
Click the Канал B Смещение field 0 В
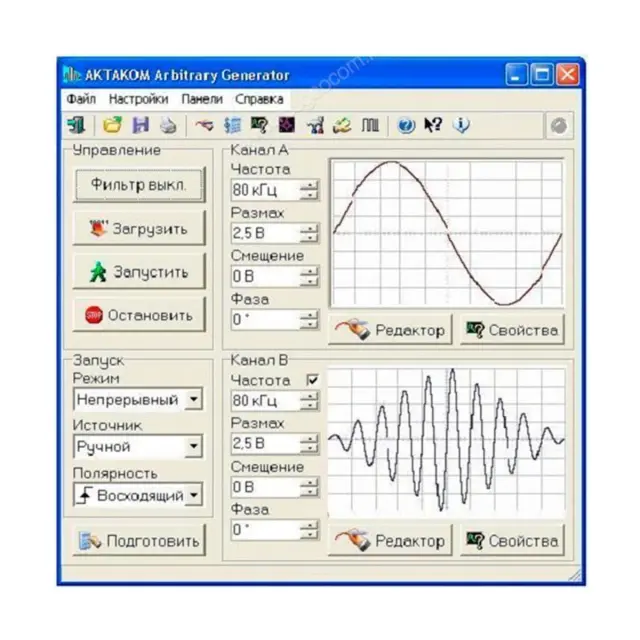(265, 487)
